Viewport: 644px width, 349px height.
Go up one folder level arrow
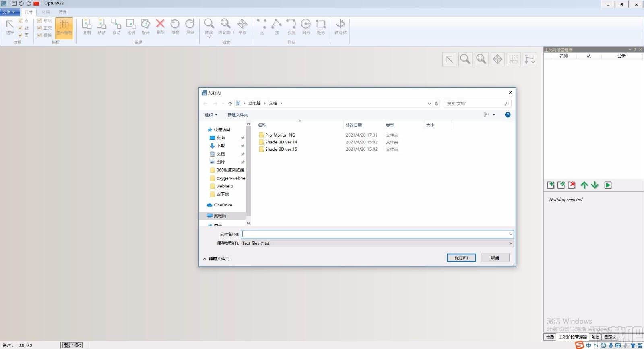[230, 104]
